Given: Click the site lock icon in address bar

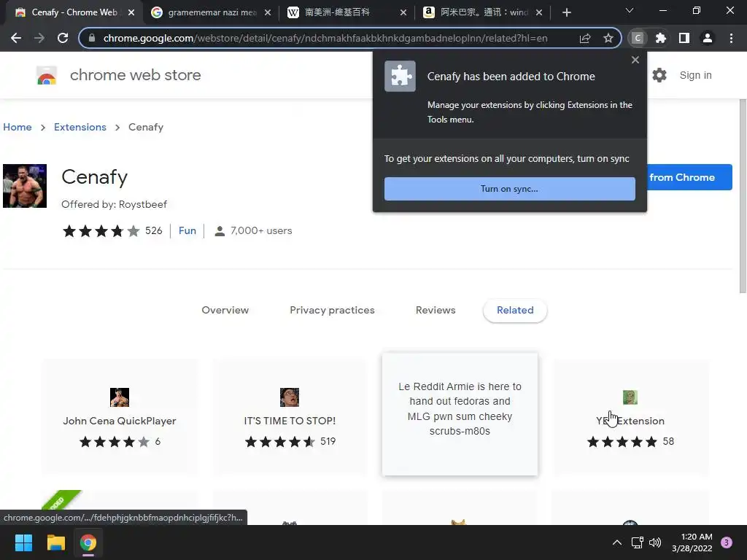Looking at the screenshot, I should click(92, 38).
